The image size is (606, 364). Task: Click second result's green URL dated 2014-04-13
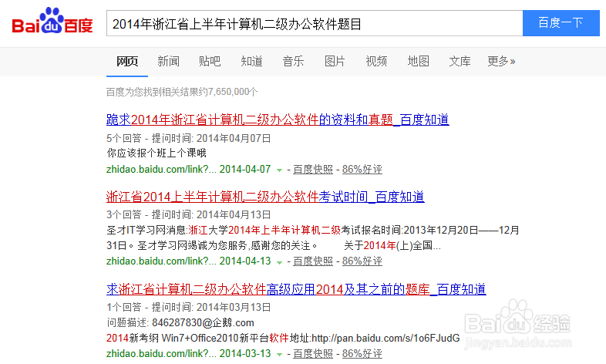[189, 261]
